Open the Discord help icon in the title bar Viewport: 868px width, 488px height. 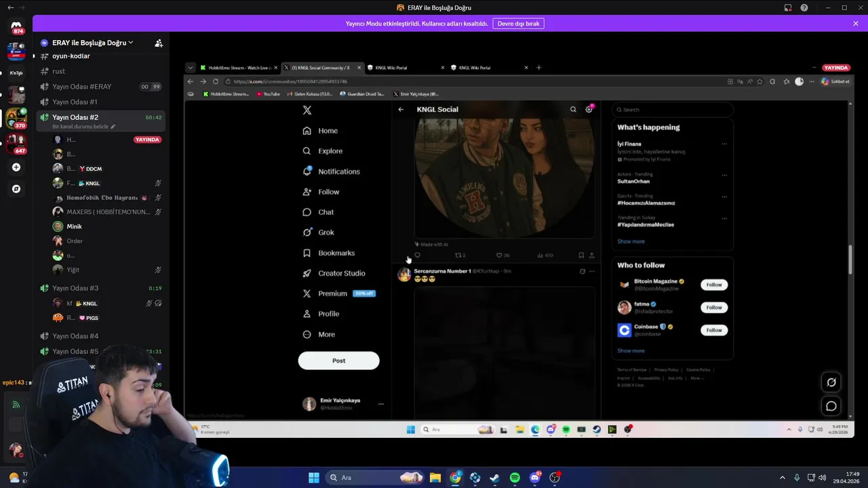click(x=804, y=7)
